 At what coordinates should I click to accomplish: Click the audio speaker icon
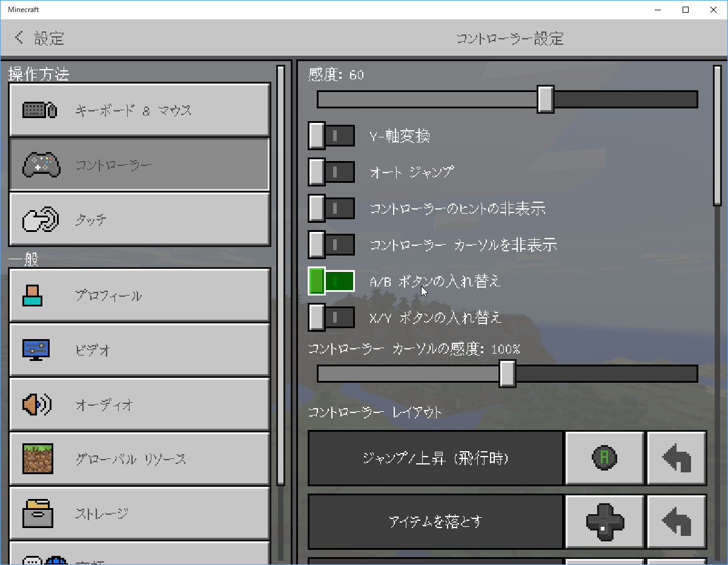[x=37, y=404]
